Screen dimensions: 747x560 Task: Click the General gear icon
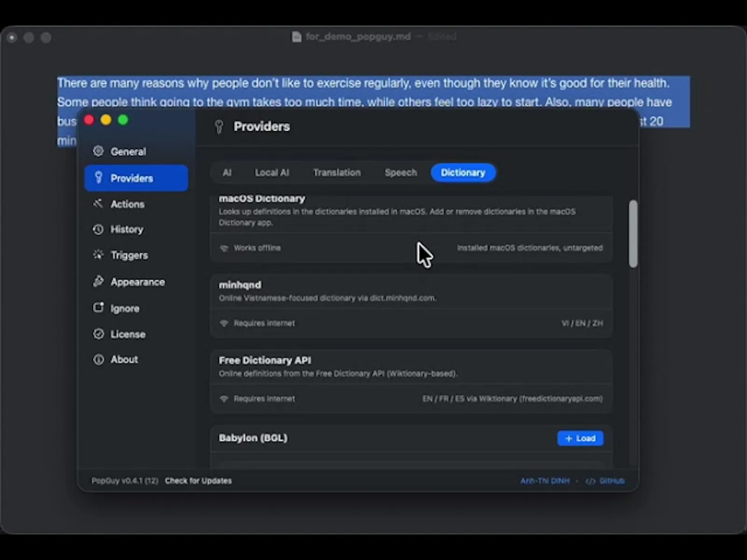[98, 151]
